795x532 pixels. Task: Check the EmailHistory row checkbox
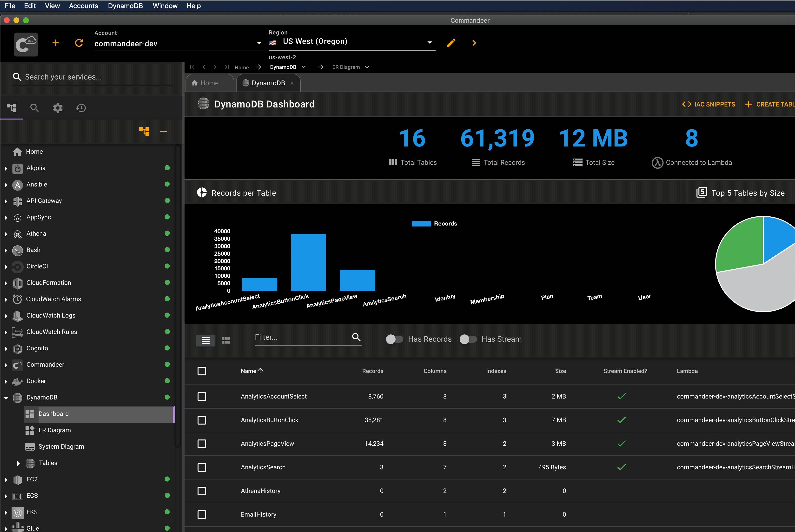pos(202,515)
